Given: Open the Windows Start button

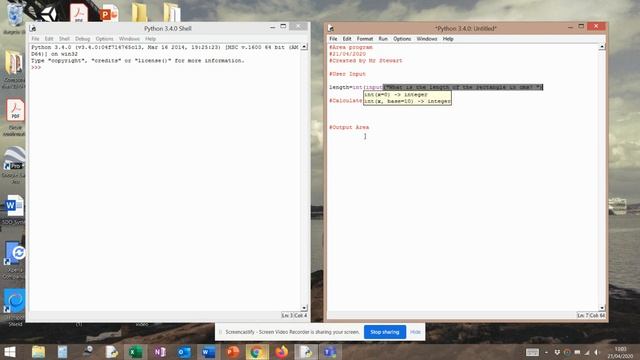Looking at the screenshot, I should point(10,352).
